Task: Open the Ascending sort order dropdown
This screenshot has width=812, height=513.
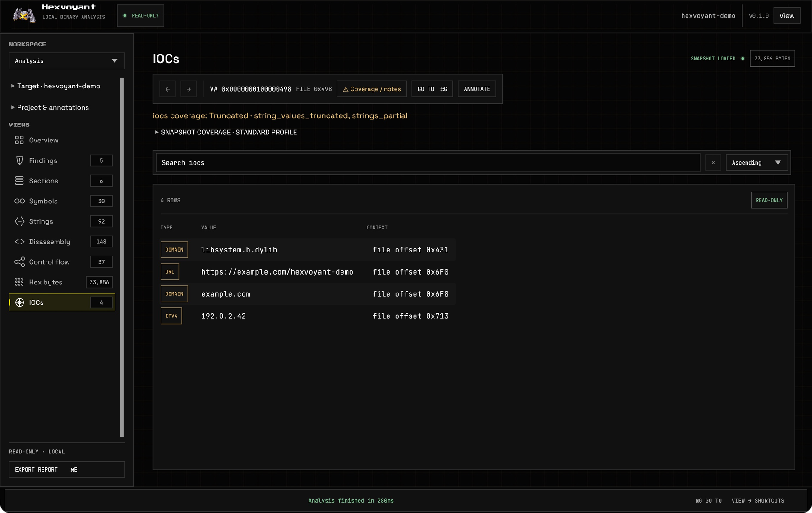Action: [x=757, y=163]
